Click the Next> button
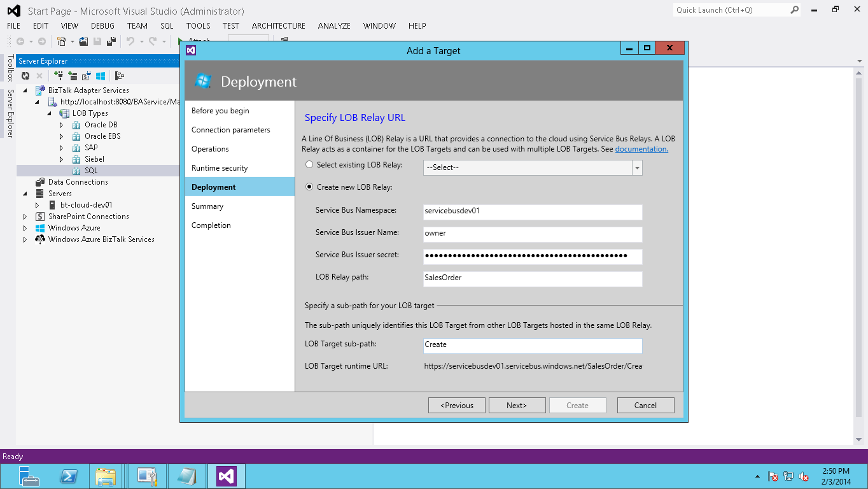Image resolution: width=868 pixels, height=489 pixels. (517, 406)
